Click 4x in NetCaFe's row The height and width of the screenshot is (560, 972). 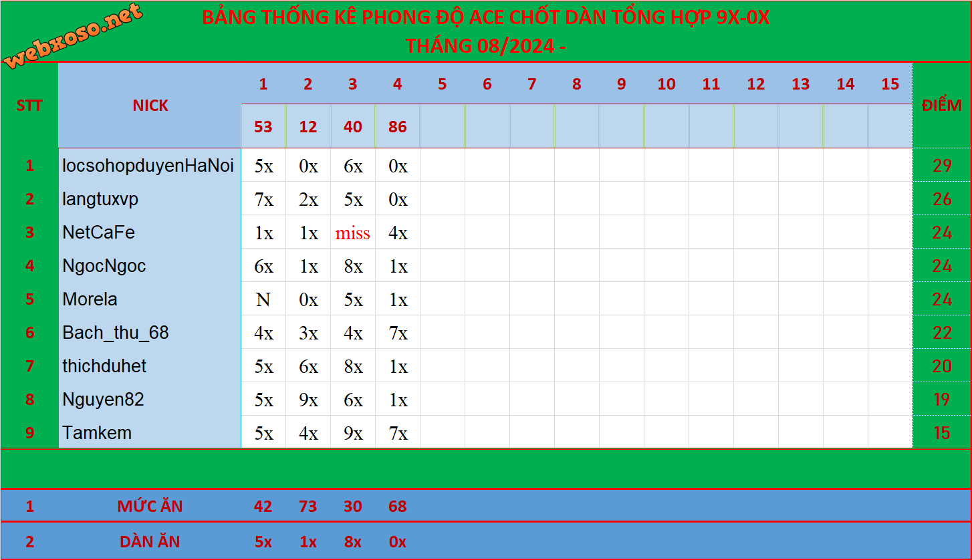398,233
